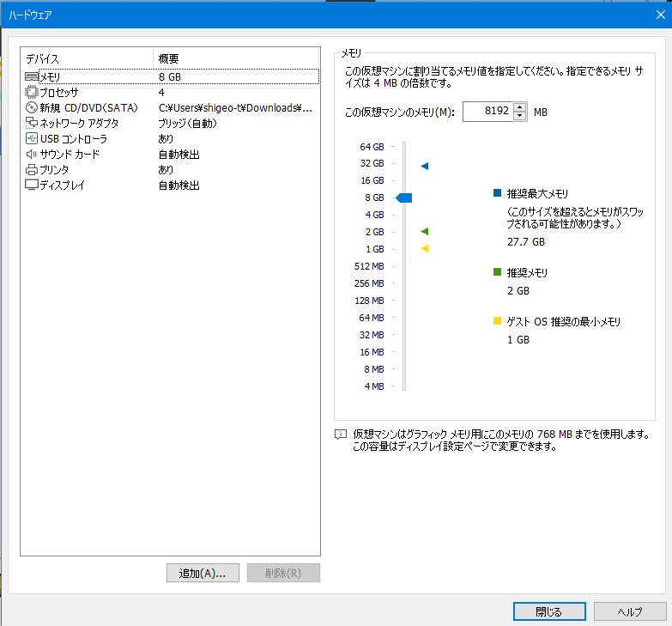
Task: Select the 32 MB slider label
Action: (x=371, y=335)
